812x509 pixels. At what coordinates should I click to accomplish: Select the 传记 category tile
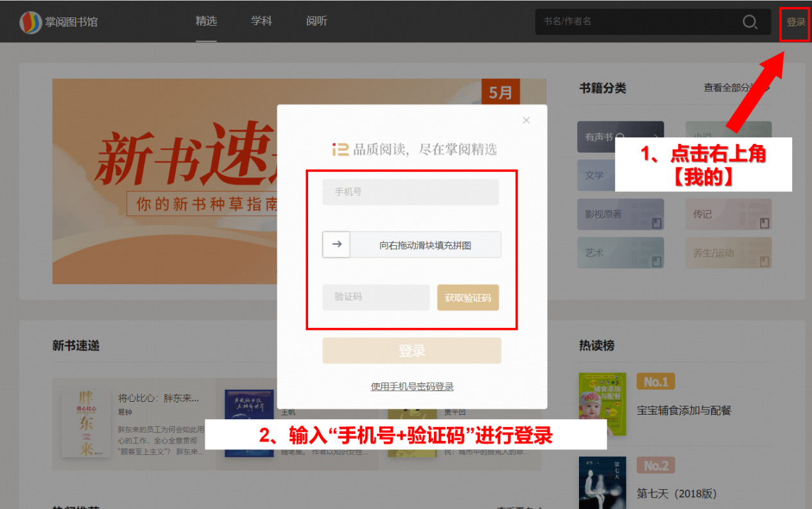(x=728, y=214)
